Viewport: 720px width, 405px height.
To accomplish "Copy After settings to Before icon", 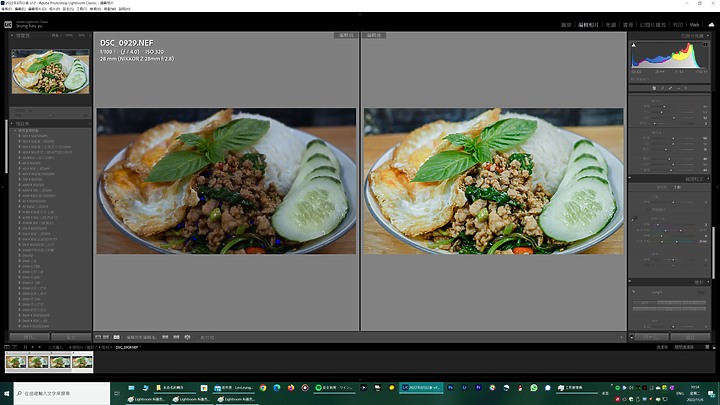I will pyautogui.click(x=176, y=337).
